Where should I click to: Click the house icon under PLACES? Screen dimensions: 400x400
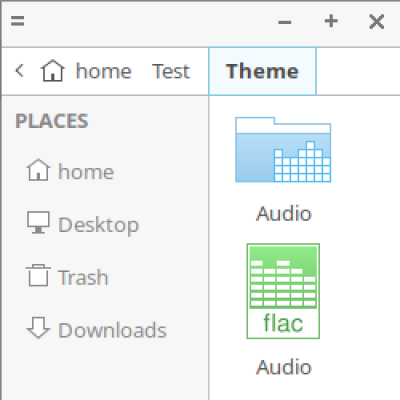pyautogui.click(x=39, y=170)
